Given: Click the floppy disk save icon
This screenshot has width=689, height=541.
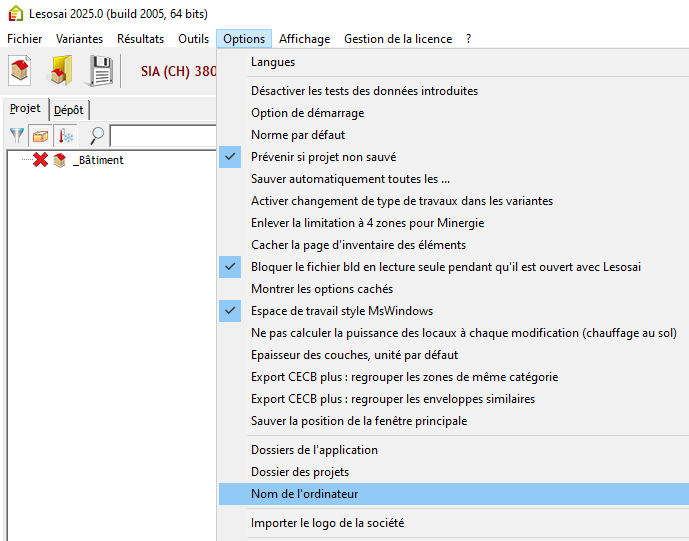Looking at the screenshot, I should coord(101,71).
